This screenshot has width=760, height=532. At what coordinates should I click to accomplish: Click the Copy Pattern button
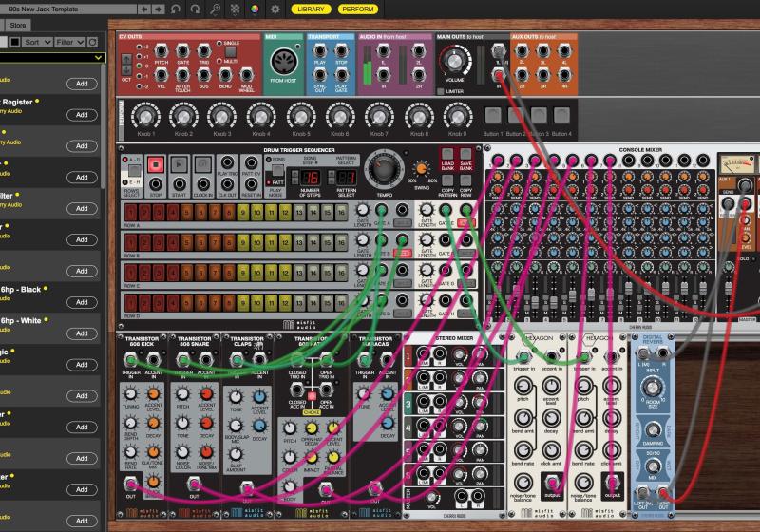point(447,181)
